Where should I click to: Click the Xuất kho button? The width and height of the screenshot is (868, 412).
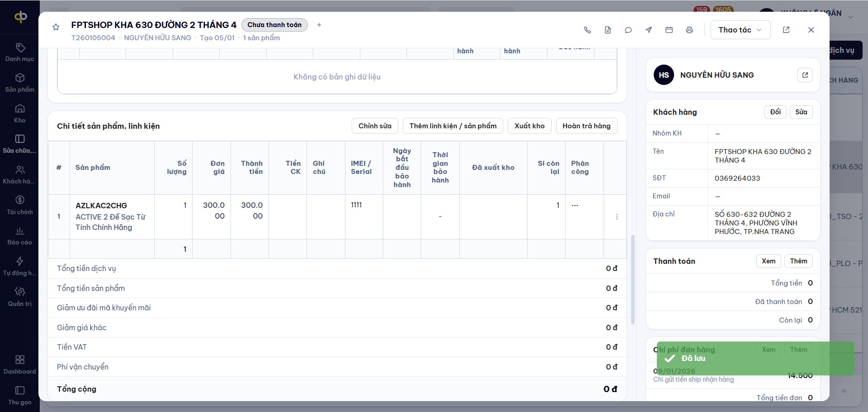[x=529, y=126]
